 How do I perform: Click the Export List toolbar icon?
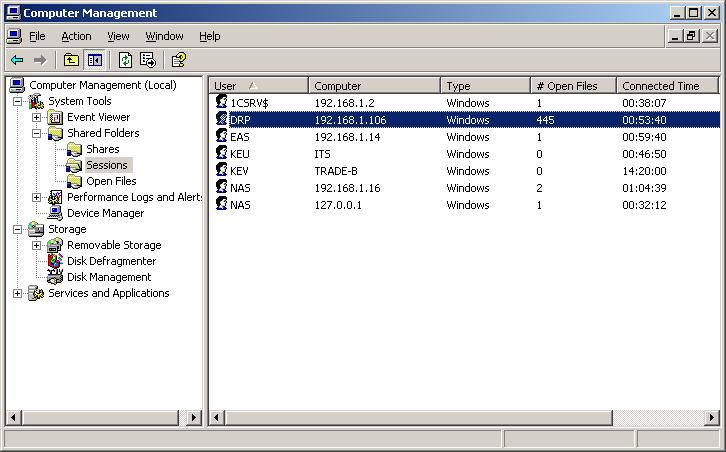148,60
